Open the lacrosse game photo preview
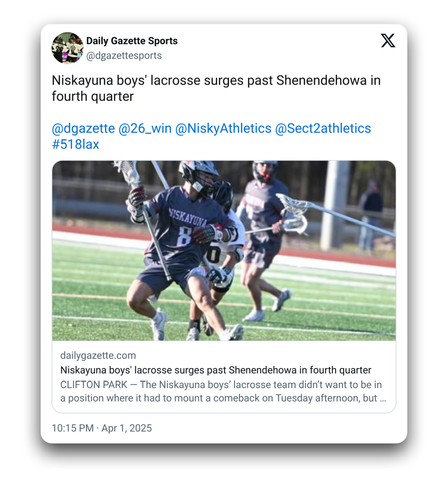The image size is (448, 501). [224, 250]
